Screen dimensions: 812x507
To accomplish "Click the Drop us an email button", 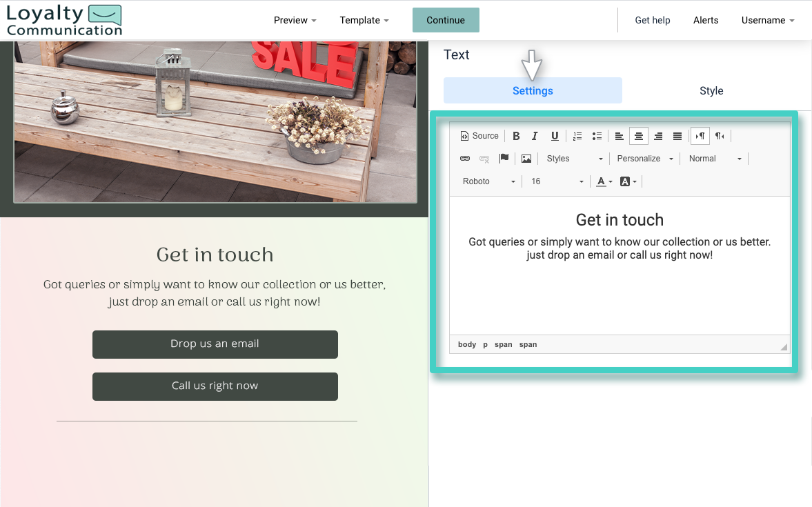I will coord(215,344).
